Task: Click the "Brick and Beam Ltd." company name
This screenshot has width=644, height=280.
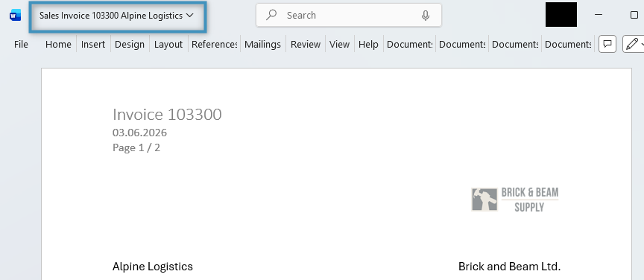Action: tap(509, 267)
